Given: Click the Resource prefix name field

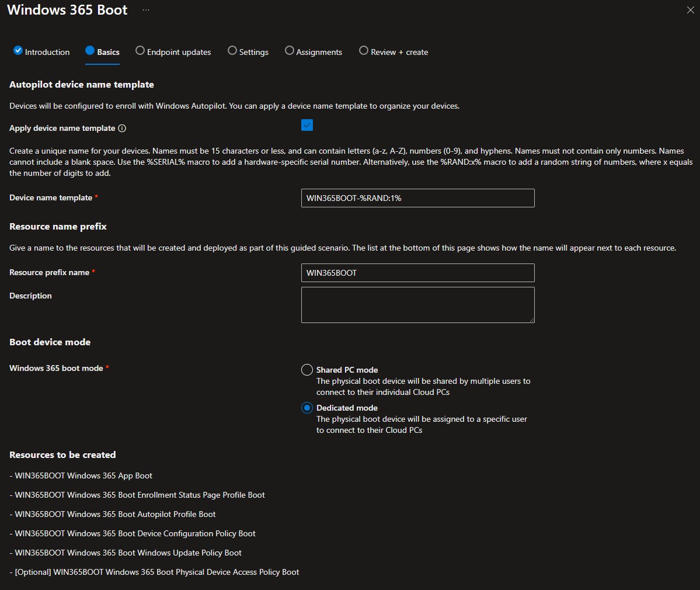Looking at the screenshot, I should pyautogui.click(x=417, y=273).
